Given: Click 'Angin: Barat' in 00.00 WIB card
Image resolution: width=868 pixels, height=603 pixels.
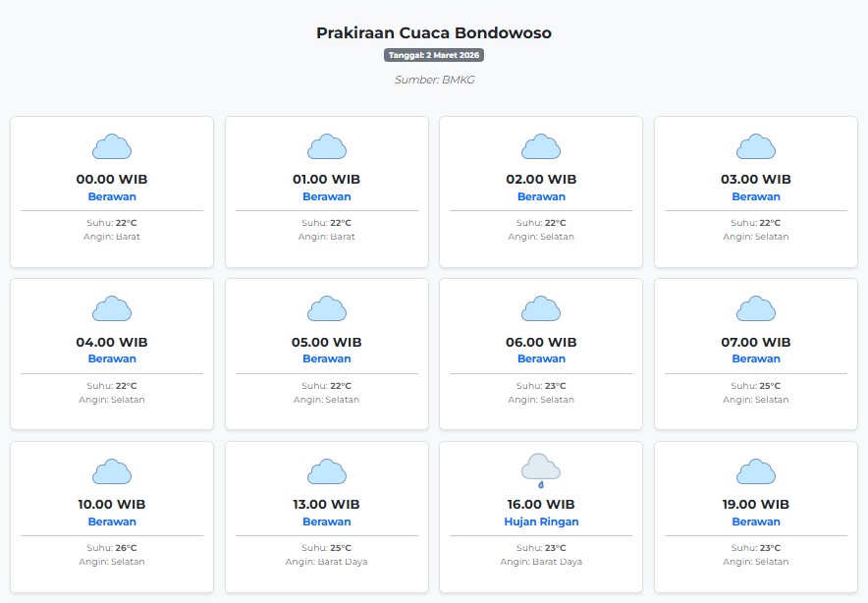Looking at the screenshot, I should tap(112, 237).
